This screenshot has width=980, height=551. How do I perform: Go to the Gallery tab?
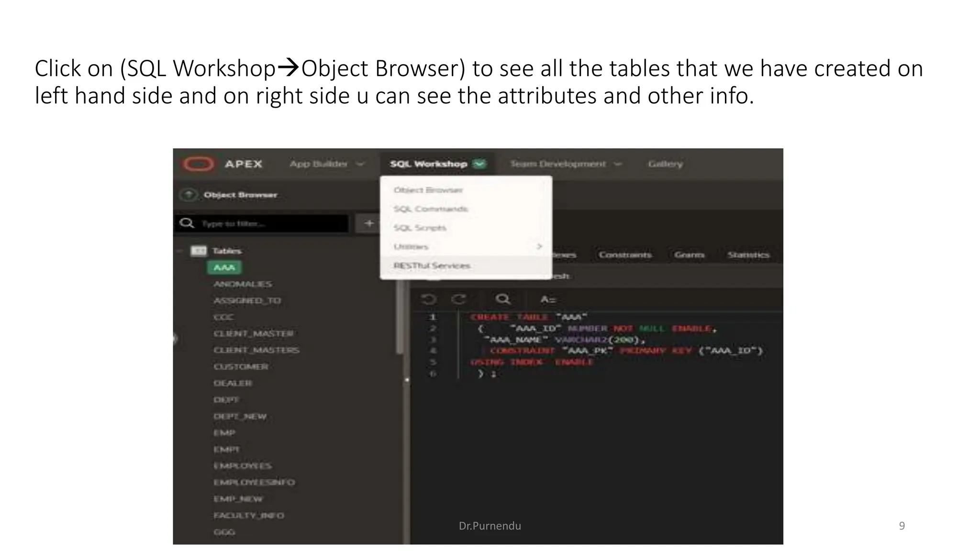pos(665,164)
